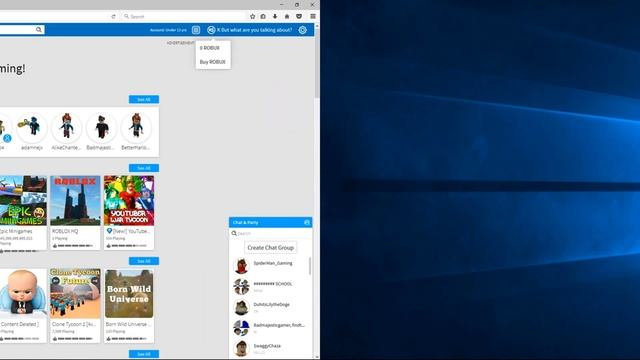This screenshot has height=360, width=640.
Task: Click the 'Account: Under 13 yrs' label
Action: (168, 30)
